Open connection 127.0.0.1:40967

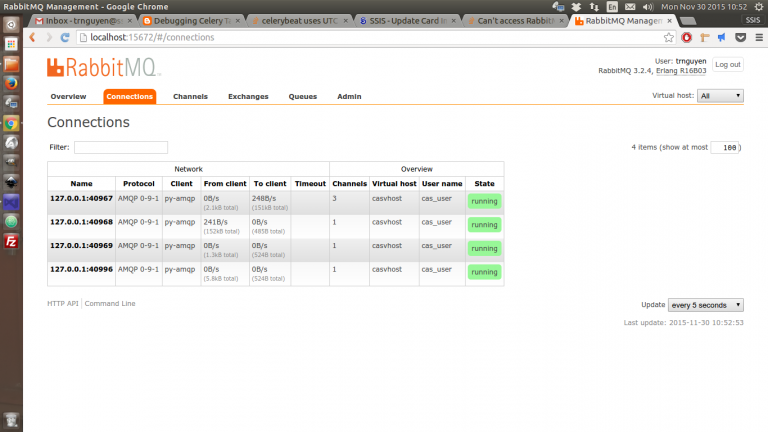tap(81, 198)
